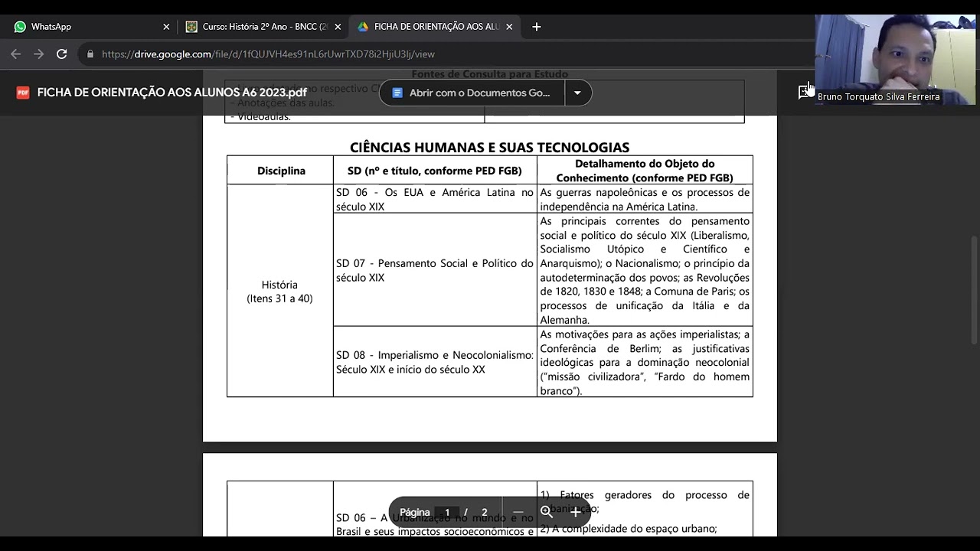
Task: Zoom in with the plus button
Action: click(x=575, y=513)
